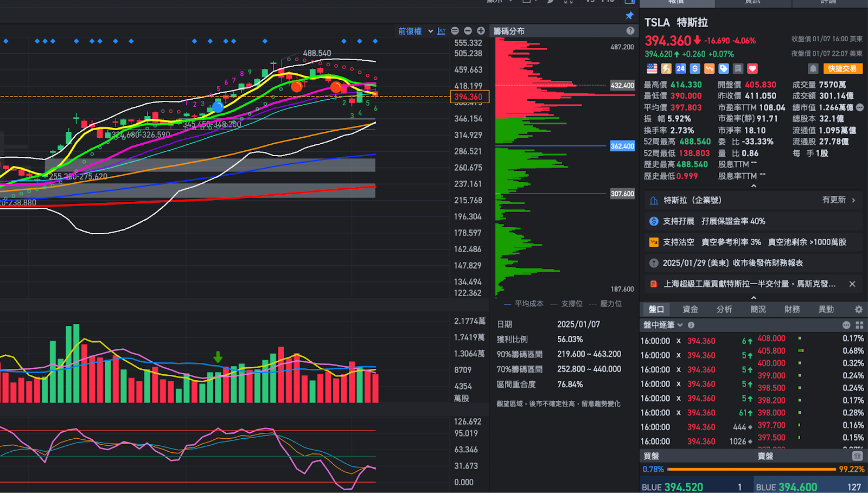Select the 盤口 tab

point(656,309)
